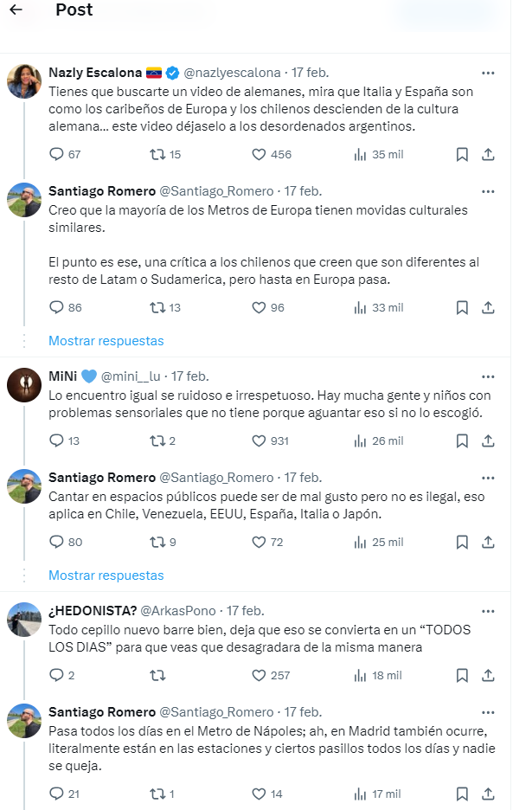Share Santiago Romero's Metro de Nápoles reply

click(488, 794)
